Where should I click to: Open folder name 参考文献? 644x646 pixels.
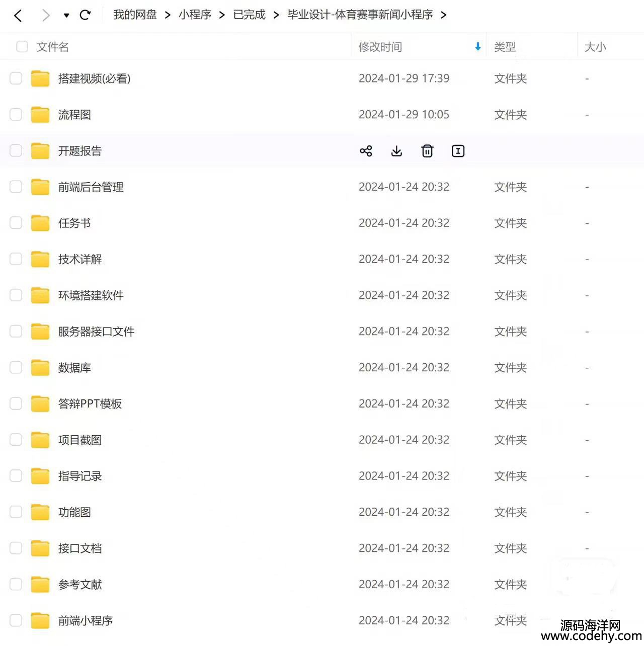pyautogui.click(x=80, y=585)
